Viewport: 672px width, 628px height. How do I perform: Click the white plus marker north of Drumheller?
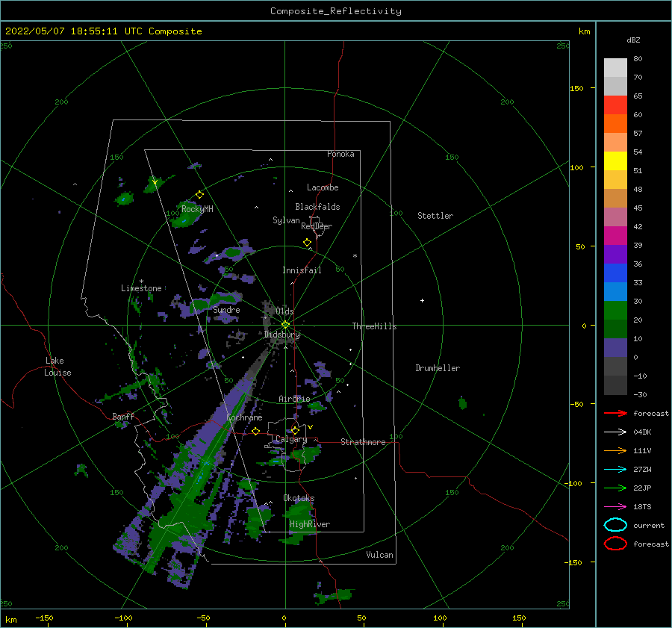coord(422,300)
